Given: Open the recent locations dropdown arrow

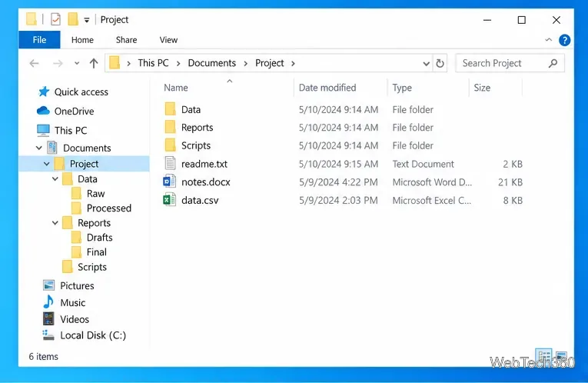Looking at the screenshot, I should (x=77, y=63).
